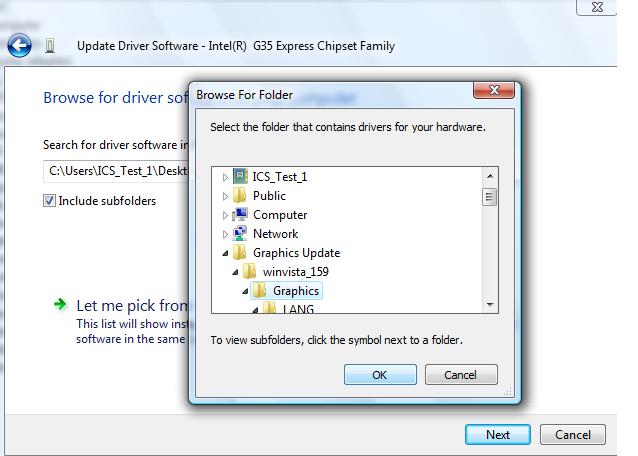
Task: Go back with the blue arrow button
Action: click(x=19, y=45)
